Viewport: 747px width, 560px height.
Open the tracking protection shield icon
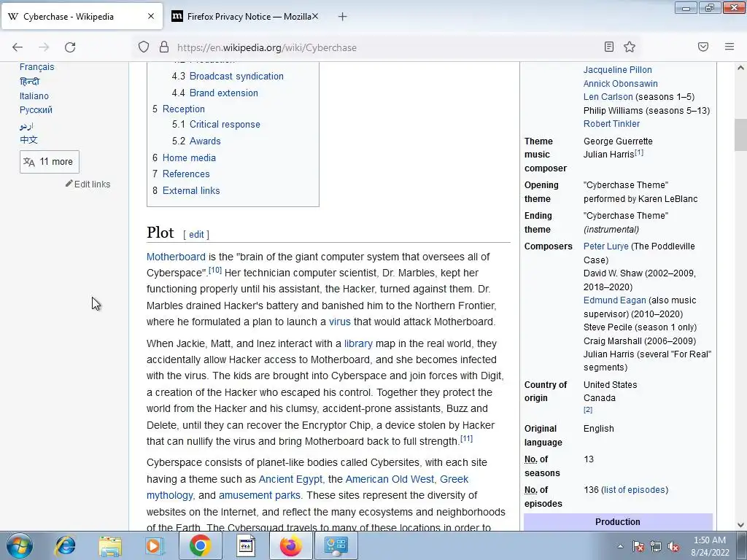[x=144, y=47]
